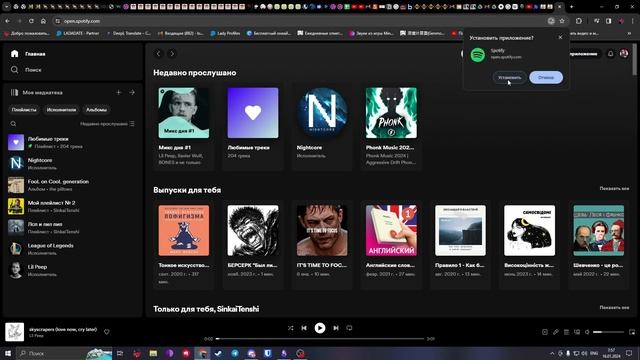Click the now playing album thumbnail

point(15,332)
